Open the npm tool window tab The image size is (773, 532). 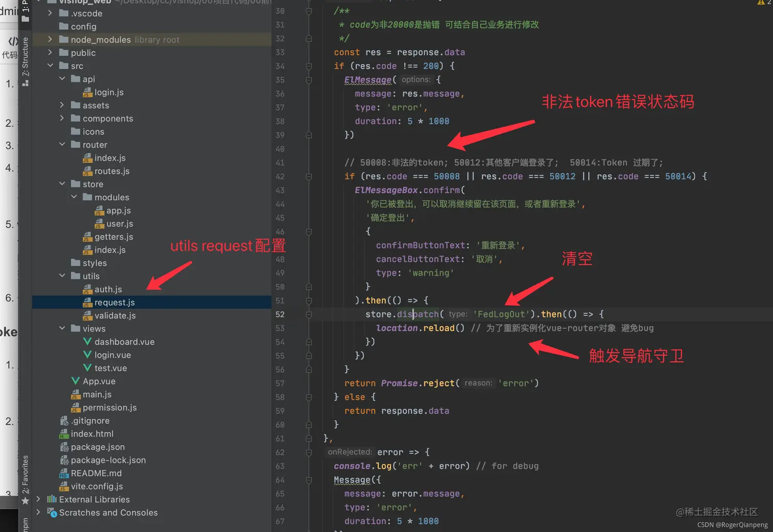click(x=25, y=524)
